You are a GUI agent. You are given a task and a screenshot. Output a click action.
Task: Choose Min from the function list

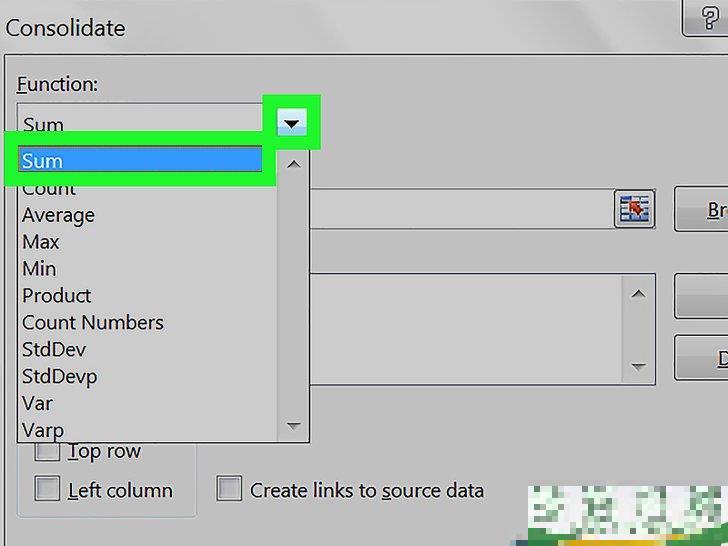(x=39, y=269)
